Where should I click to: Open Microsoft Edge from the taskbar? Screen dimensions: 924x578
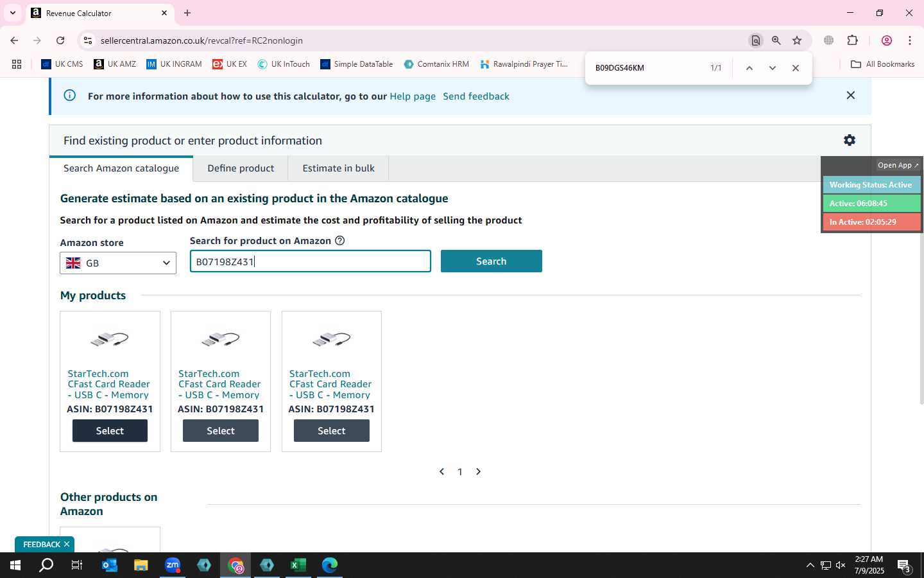tap(330, 565)
